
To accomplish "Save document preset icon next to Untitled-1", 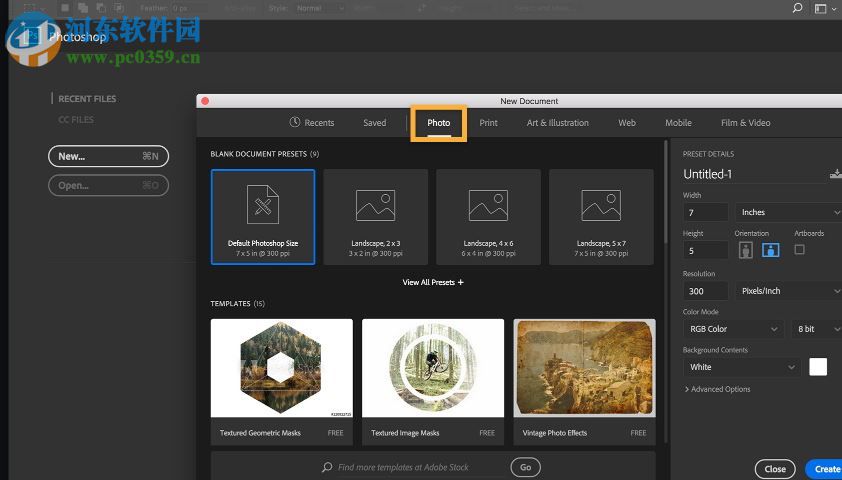I will point(836,174).
